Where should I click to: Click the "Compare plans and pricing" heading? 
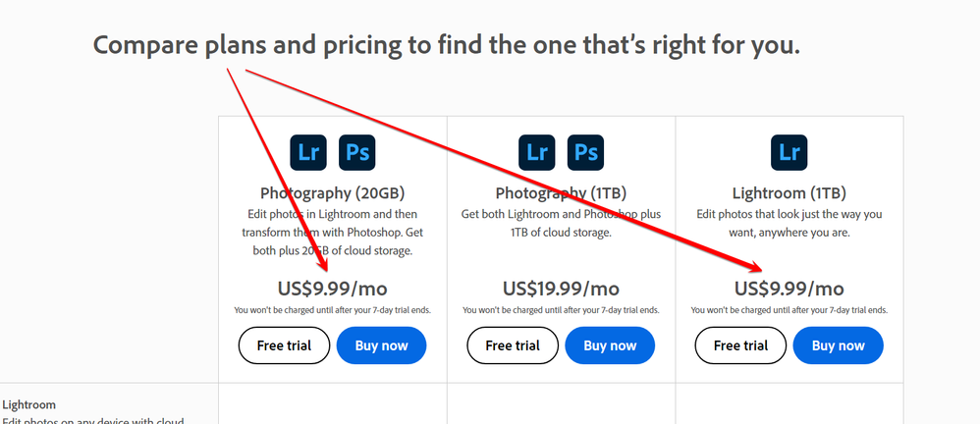[447, 44]
